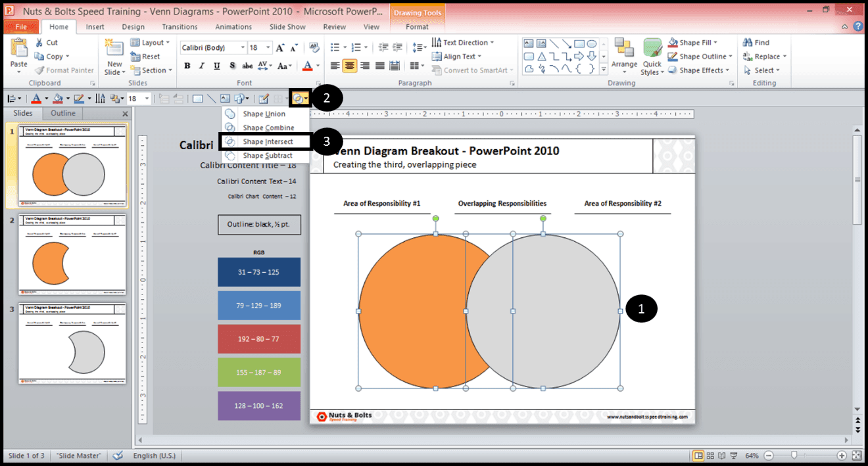Select slide 2 thumbnail
Screen dimensions: 868x466
(72, 254)
